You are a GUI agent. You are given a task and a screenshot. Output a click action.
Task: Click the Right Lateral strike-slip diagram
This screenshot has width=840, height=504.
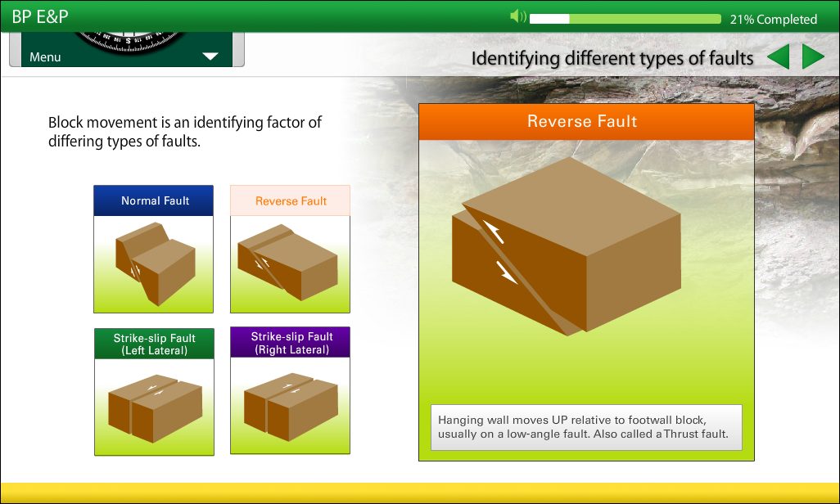tap(290, 407)
